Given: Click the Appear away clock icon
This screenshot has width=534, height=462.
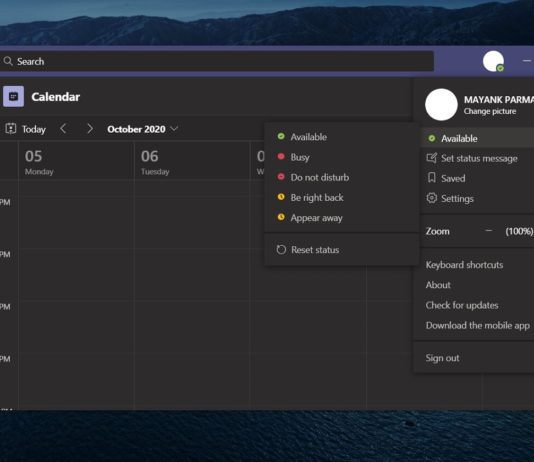Looking at the screenshot, I should pos(281,217).
